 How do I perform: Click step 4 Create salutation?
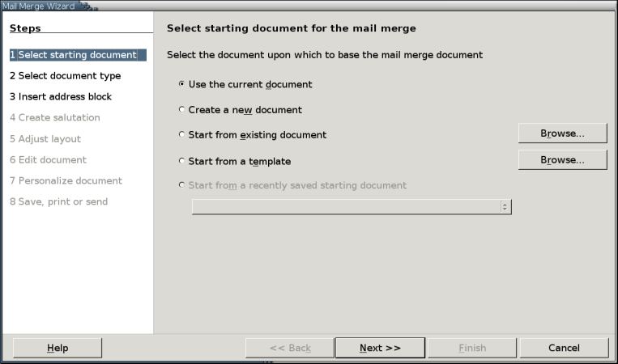[x=55, y=118]
